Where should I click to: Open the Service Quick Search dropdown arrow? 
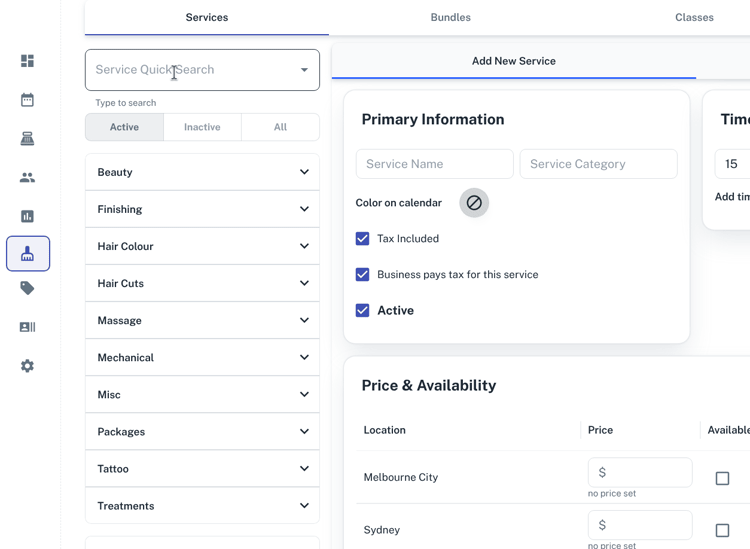pos(304,70)
